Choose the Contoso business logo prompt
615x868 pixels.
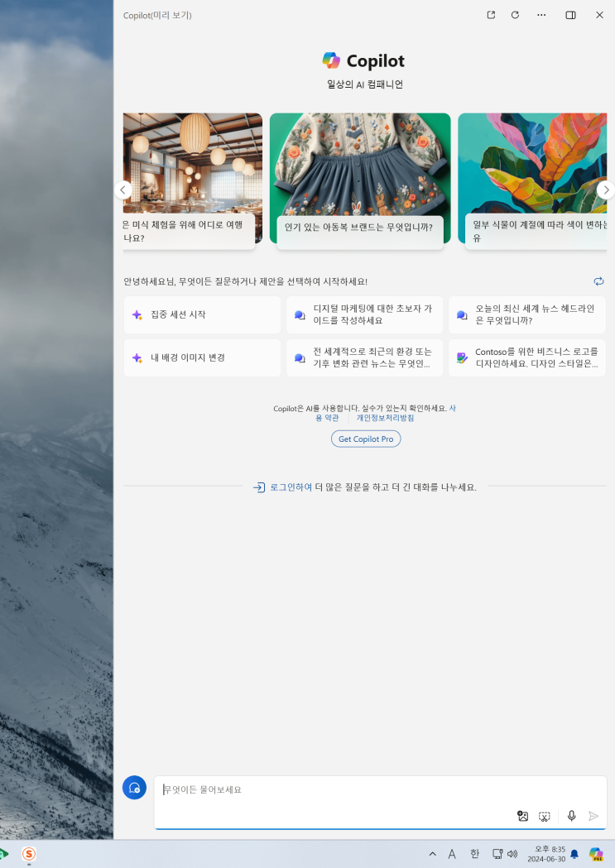click(x=526, y=357)
